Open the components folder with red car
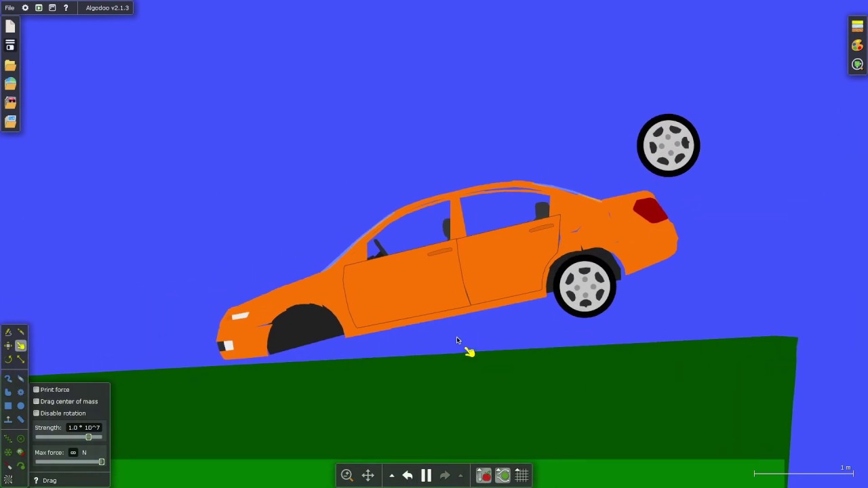 pyautogui.click(x=10, y=102)
